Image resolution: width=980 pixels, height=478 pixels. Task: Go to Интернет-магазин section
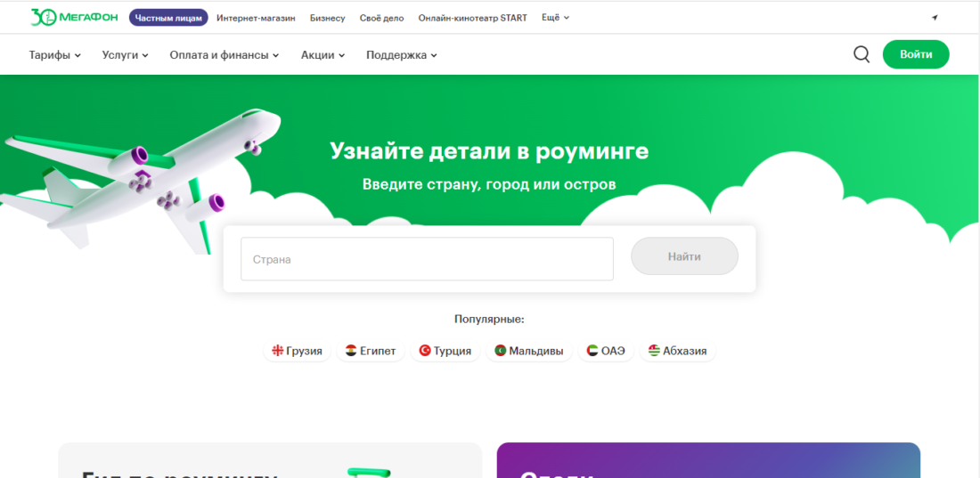(x=256, y=18)
